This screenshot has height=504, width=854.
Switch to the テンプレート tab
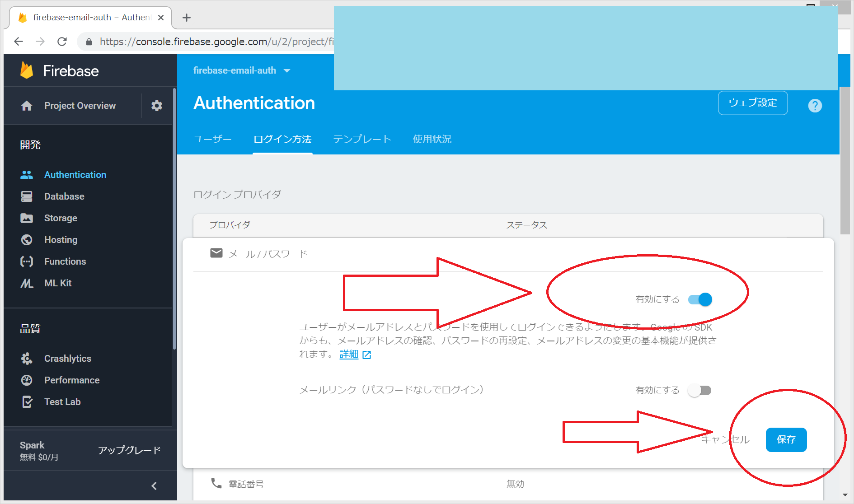[362, 139]
